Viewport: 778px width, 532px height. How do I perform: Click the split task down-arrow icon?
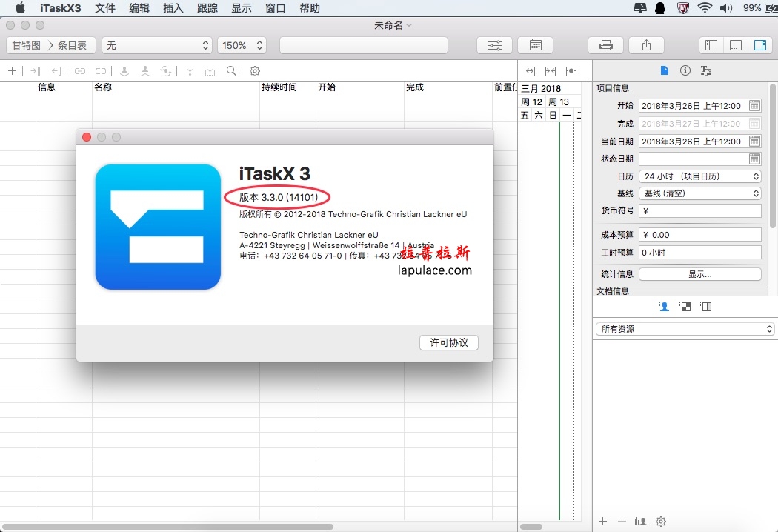pos(190,71)
